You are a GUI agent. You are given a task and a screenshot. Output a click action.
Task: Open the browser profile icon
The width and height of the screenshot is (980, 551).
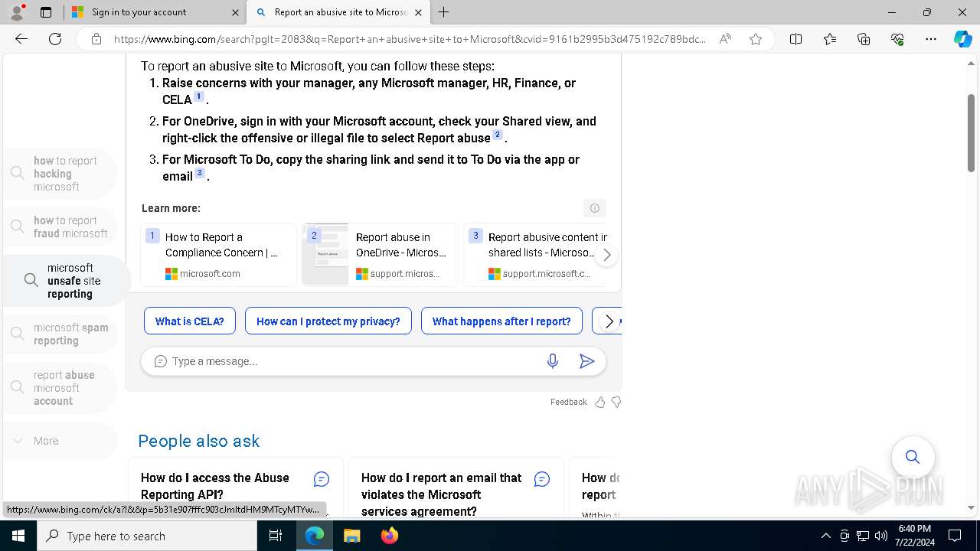pos(17,12)
